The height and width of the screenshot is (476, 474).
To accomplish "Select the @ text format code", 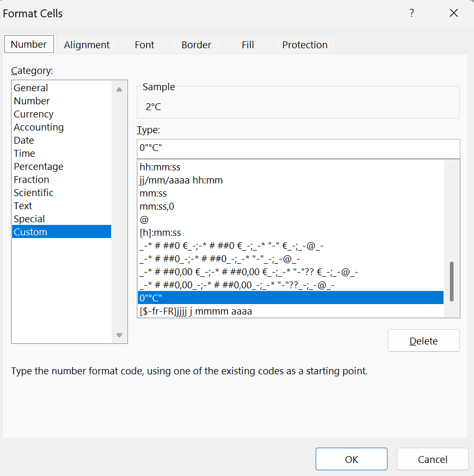I will 290,219.
